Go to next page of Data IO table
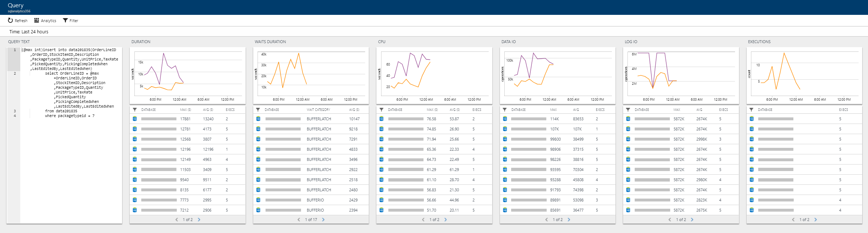The height and width of the screenshot is (233, 868). (x=569, y=220)
